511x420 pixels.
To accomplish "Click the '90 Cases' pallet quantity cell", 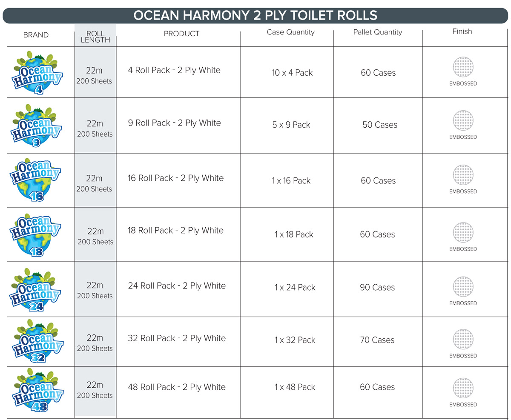I will tap(377, 288).
